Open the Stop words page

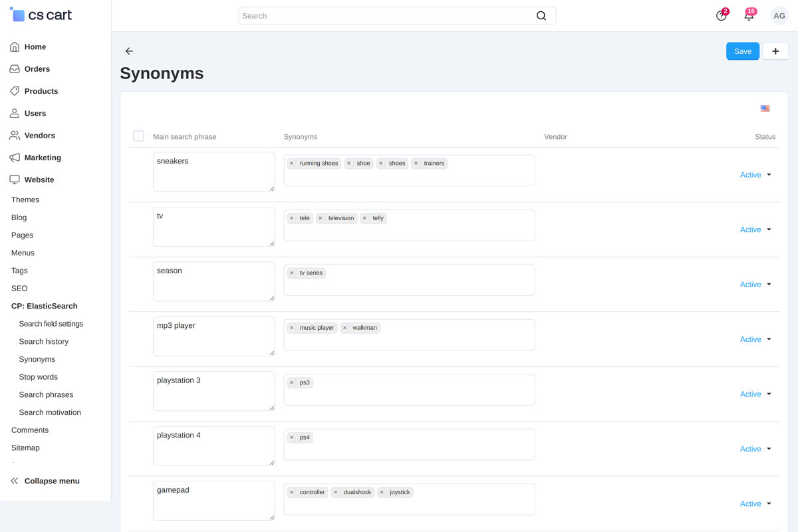39,377
